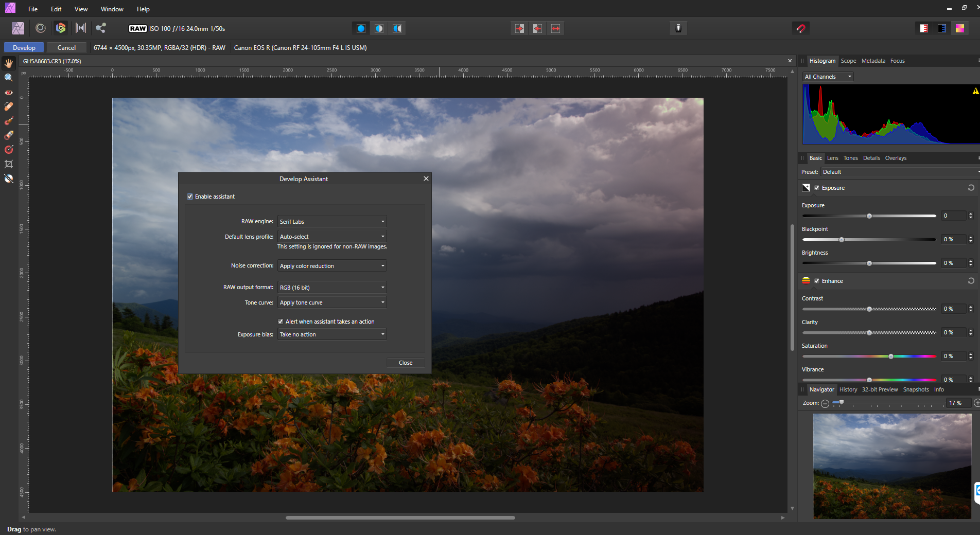This screenshot has width=980, height=535.
Task: Select the Overlay Paint tool
Action: (9, 121)
